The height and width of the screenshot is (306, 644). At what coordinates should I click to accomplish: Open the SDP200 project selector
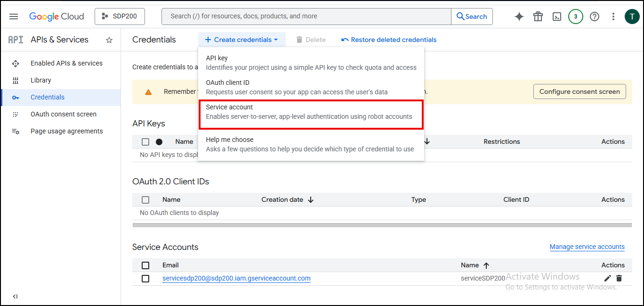(x=120, y=17)
